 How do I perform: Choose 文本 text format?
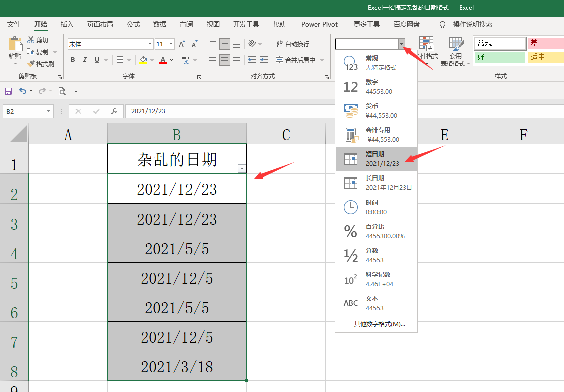(x=376, y=303)
